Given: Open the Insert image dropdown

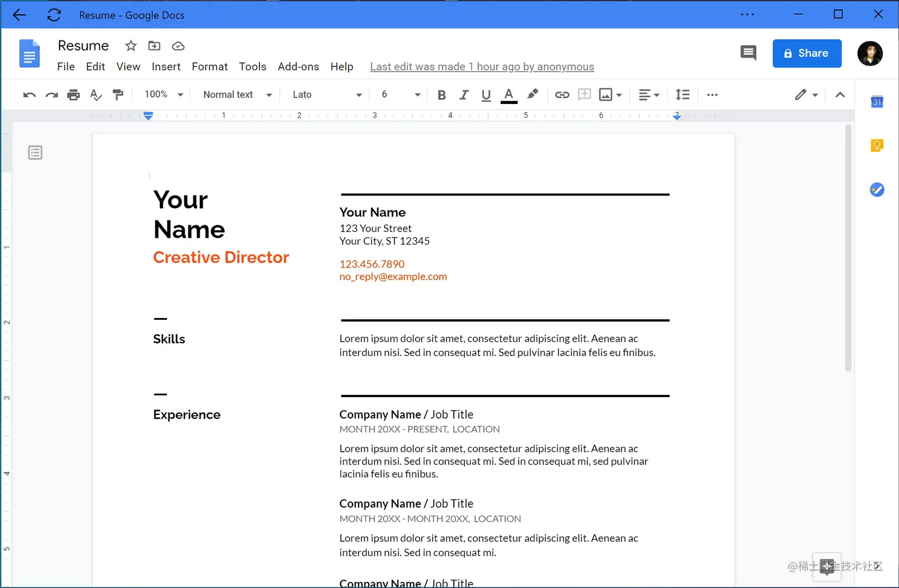Looking at the screenshot, I should click(611, 95).
